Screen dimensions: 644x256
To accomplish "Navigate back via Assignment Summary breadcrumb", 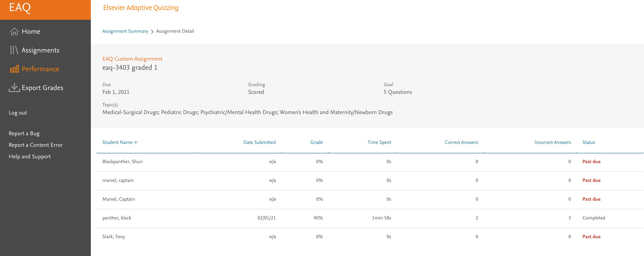I will [x=125, y=31].
